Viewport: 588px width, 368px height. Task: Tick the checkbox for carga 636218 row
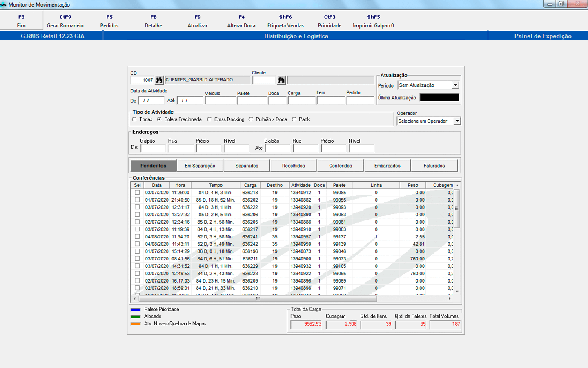click(x=137, y=193)
